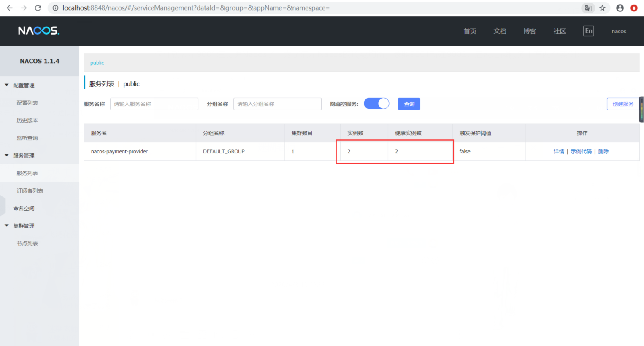The height and width of the screenshot is (346, 644).
Task: Click the red extension icon
Action: tap(634, 8)
